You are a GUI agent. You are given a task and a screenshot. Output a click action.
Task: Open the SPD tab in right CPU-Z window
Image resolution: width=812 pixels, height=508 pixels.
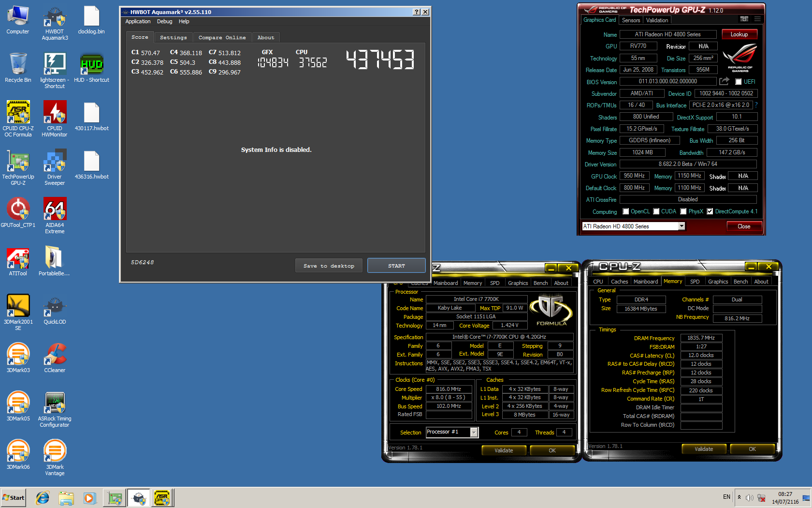(x=695, y=282)
